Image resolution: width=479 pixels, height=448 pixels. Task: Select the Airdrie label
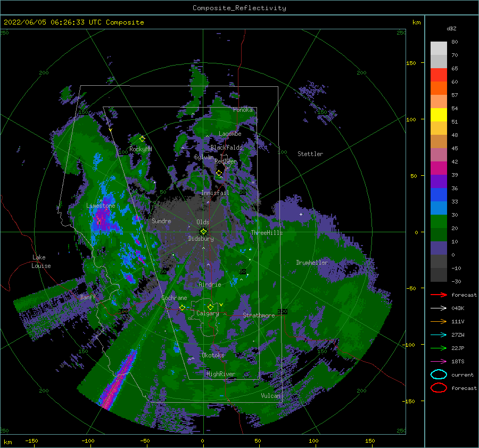(x=210, y=284)
